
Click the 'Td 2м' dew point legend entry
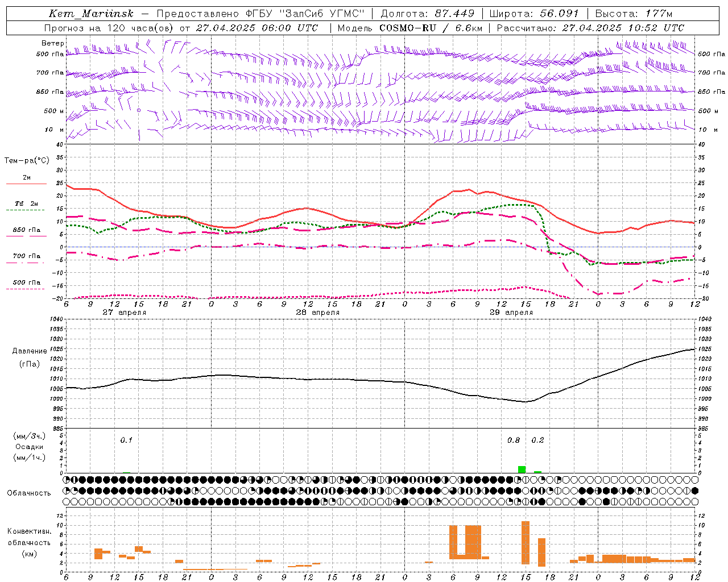tap(26, 203)
